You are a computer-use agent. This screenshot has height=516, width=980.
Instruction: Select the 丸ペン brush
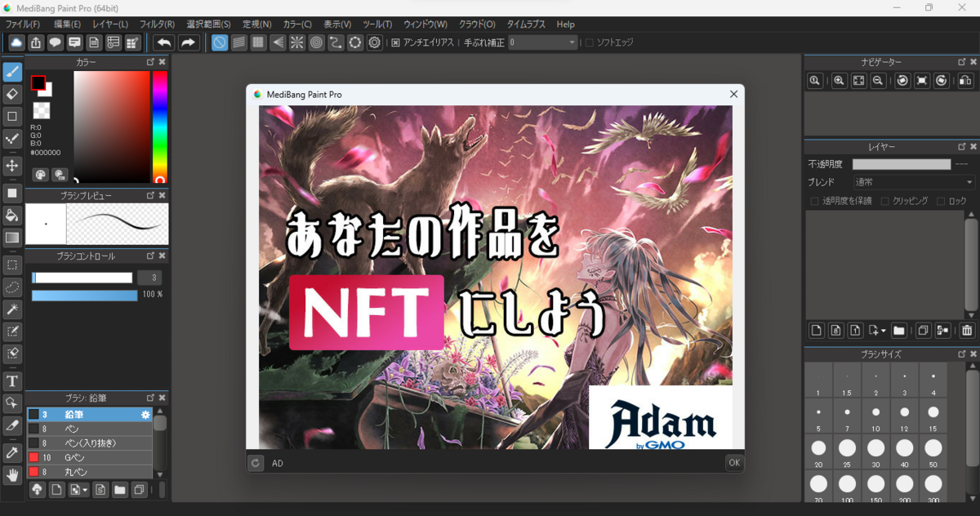90,472
